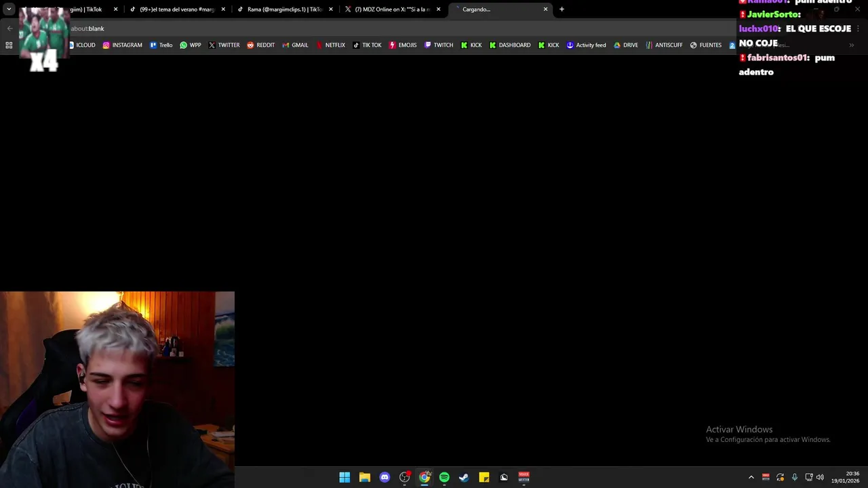Close the 'Rama (@margiimclips.1)' tab
The image size is (868, 488).
point(331,9)
